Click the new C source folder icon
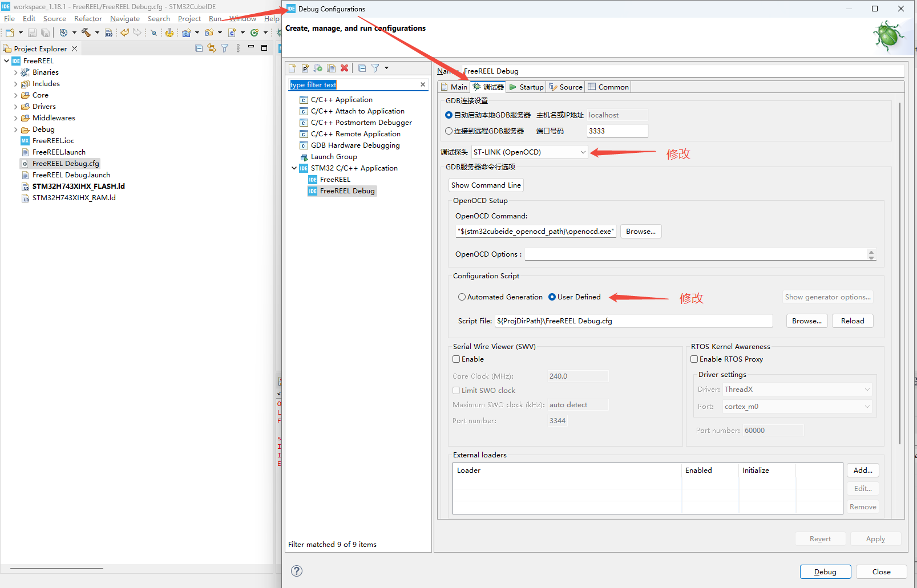The width and height of the screenshot is (917, 588). [x=209, y=33]
